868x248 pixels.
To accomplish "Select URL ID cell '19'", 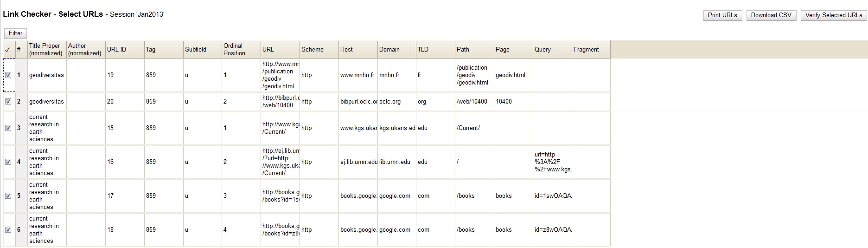I will coord(125,75).
